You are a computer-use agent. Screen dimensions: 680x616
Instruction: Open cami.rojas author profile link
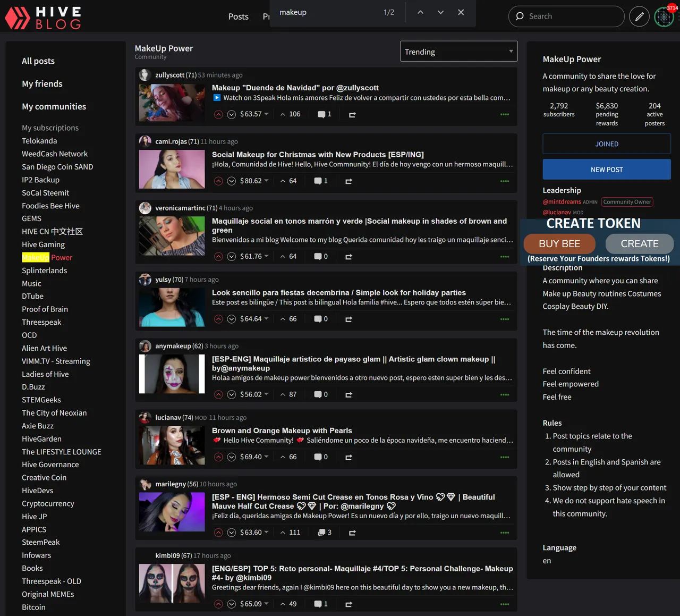pos(171,142)
